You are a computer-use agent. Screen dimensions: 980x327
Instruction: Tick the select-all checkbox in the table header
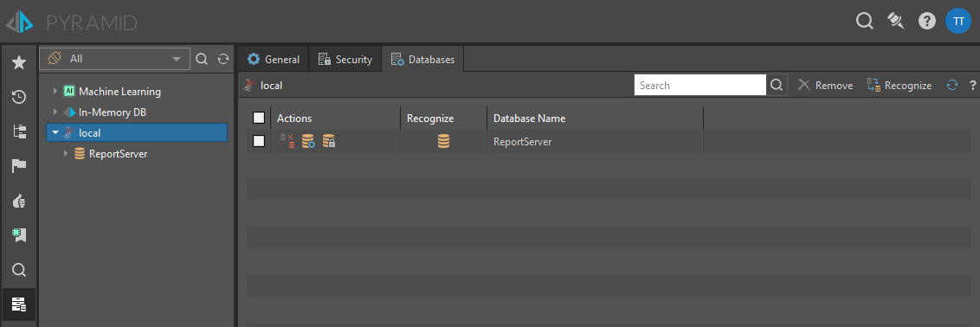click(259, 118)
